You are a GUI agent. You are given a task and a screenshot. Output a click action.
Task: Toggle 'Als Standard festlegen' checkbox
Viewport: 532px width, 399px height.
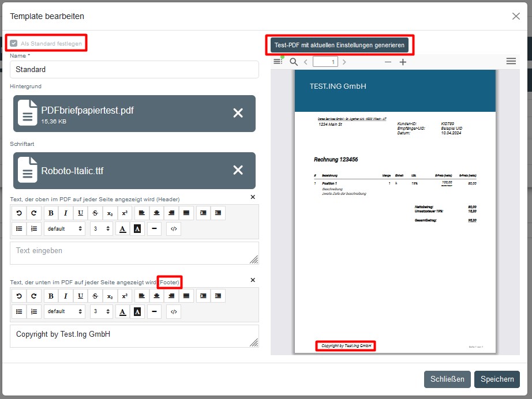(x=14, y=43)
